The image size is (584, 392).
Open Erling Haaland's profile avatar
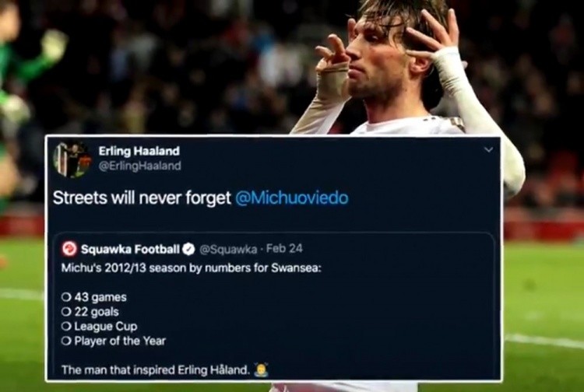(72, 159)
